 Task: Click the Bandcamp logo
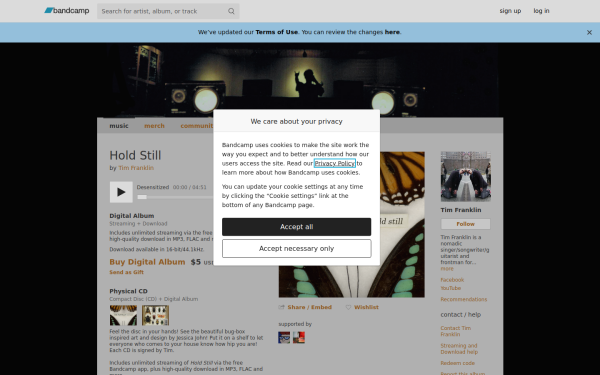point(67,11)
